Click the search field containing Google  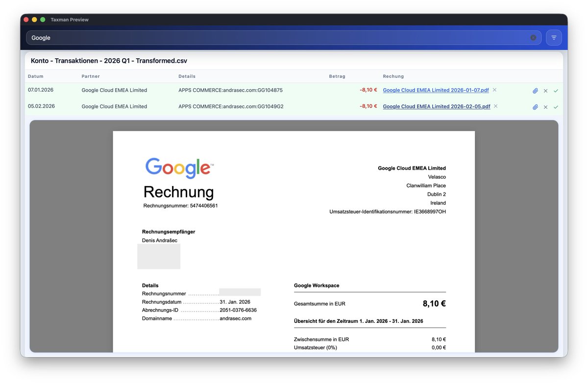284,38
